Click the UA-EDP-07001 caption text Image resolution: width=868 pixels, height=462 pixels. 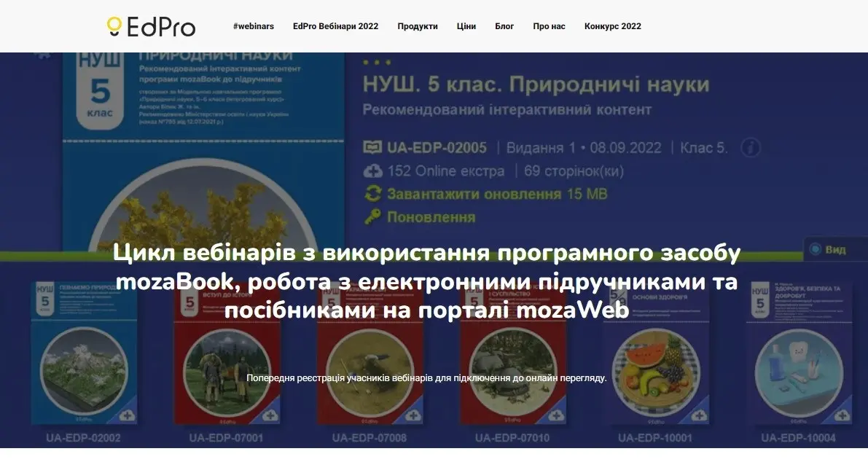227,438
